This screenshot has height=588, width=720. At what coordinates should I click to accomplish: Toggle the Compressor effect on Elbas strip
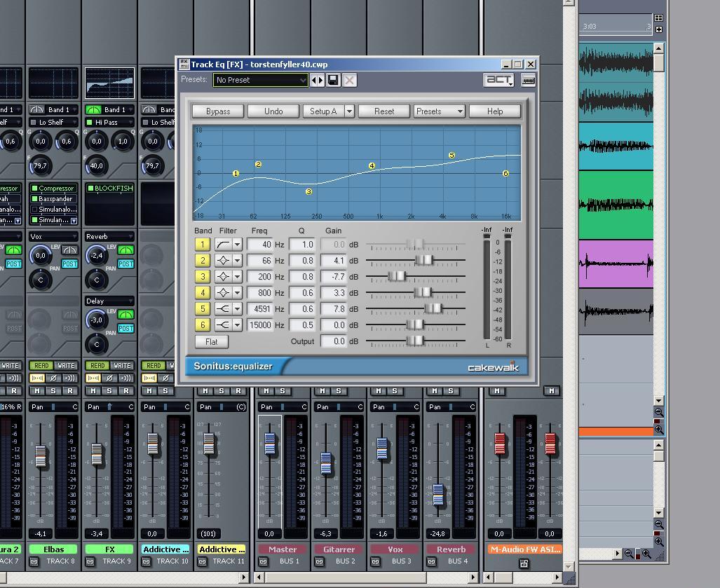(34, 189)
